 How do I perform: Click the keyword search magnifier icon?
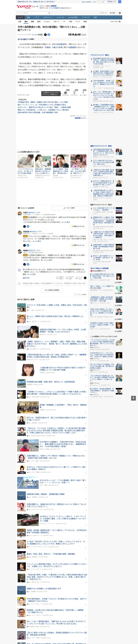click(x=49, y=13)
